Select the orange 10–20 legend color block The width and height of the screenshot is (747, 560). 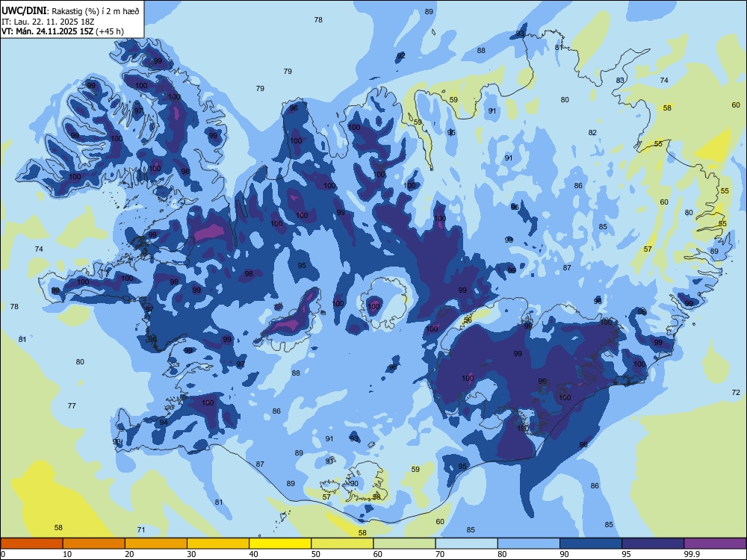tap(94, 544)
